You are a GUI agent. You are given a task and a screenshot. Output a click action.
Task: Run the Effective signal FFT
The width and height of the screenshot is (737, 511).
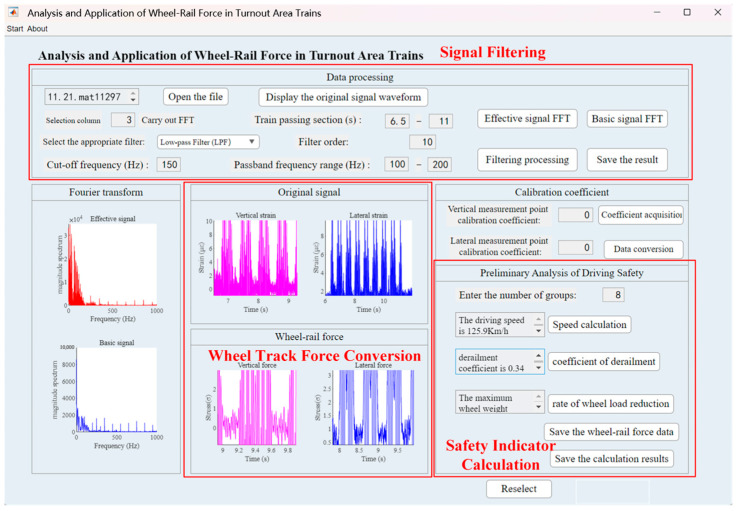527,119
